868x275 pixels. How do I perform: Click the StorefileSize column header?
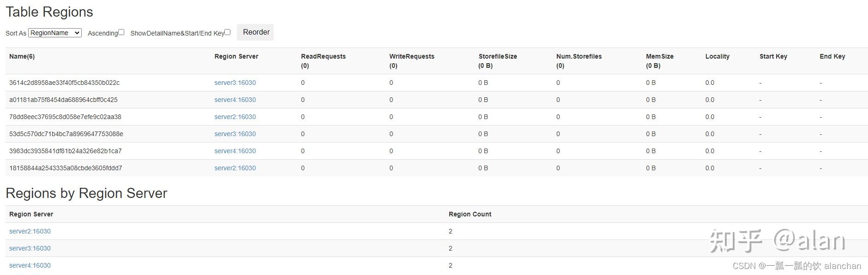coord(497,56)
